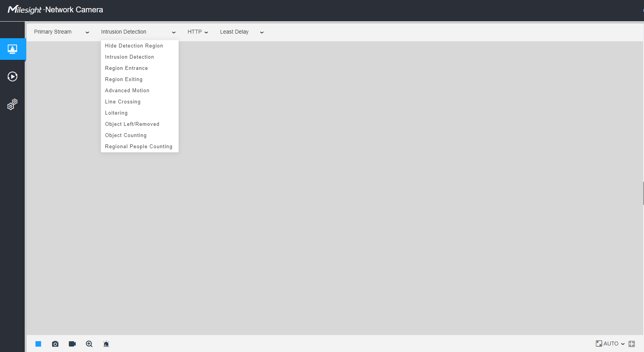Select Hide Detection Region option
644x352 pixels.
point(140,46)
